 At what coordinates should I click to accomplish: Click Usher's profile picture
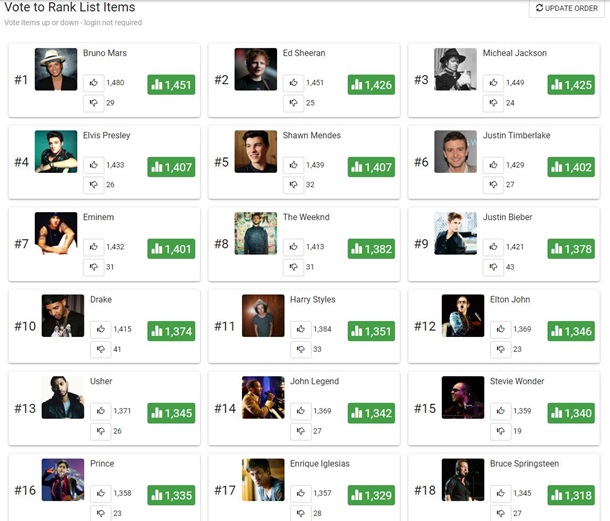(63, 397)
